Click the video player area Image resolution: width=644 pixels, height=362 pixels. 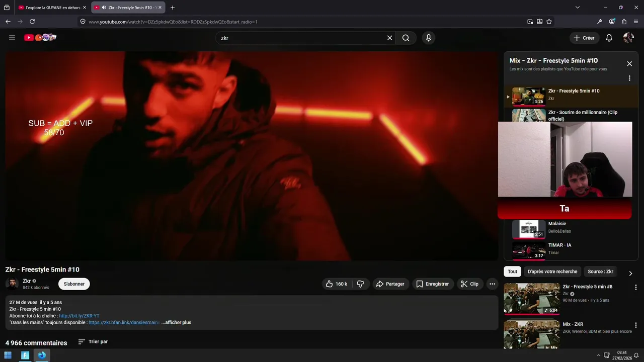(x=252, y=156)
